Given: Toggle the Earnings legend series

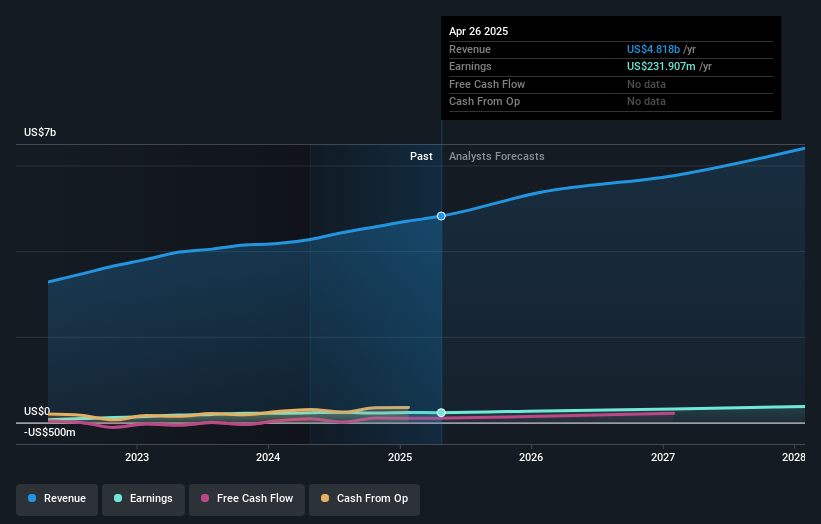Looking at the screenshot, I should click(143, 499).
